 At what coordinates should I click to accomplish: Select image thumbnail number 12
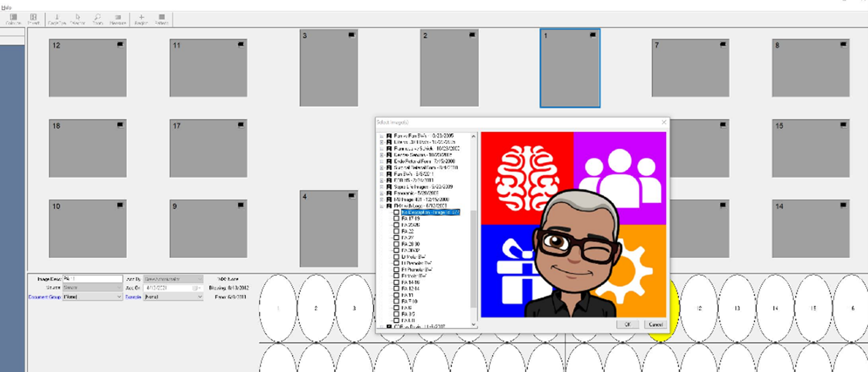[x=87, y=68]
